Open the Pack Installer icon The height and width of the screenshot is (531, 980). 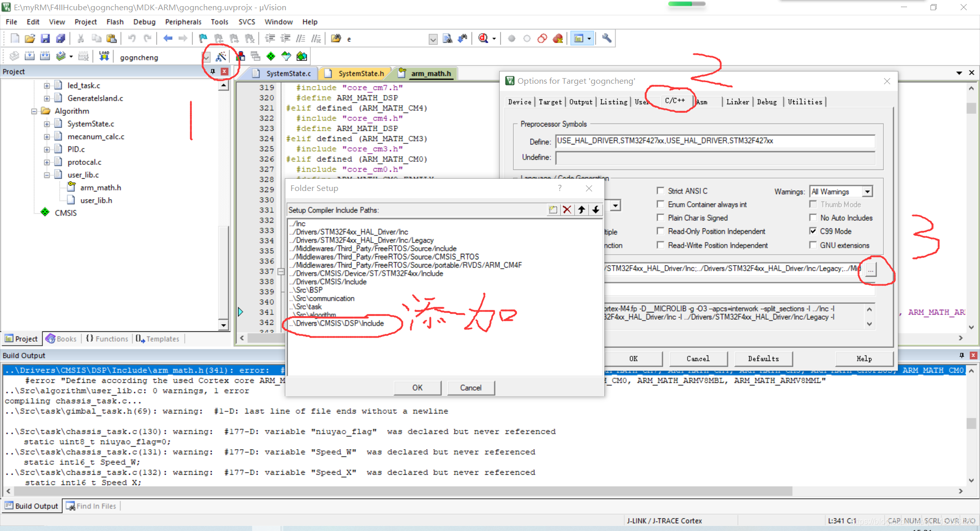click(x=302, y=56)
